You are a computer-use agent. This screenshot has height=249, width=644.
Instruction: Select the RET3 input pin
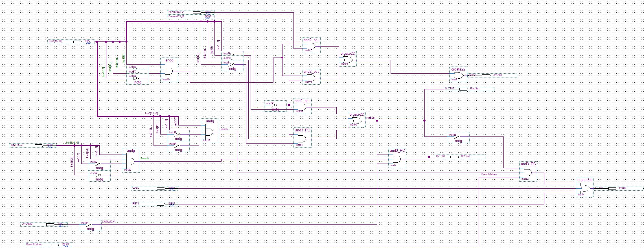tap(161, 204)
